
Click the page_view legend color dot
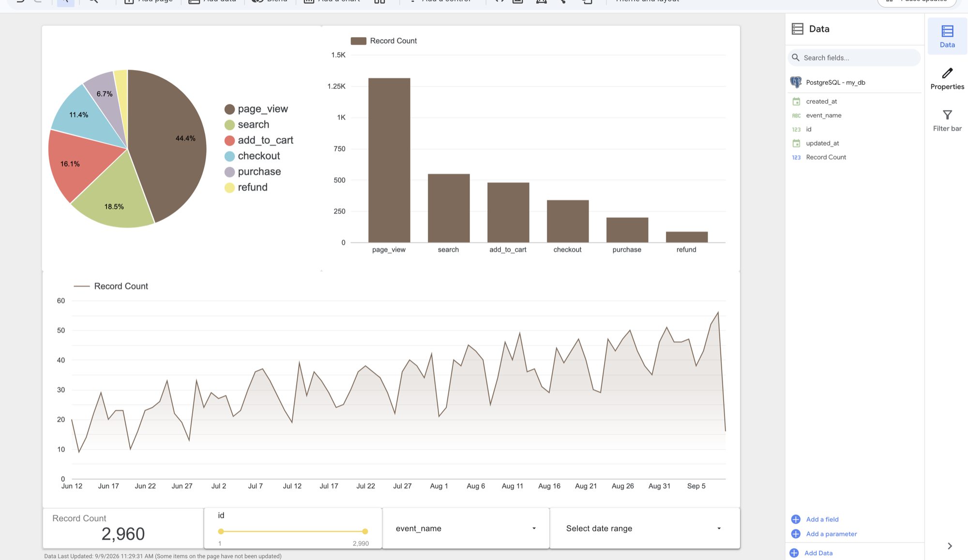pyautogui.click(x=229, y=109)
